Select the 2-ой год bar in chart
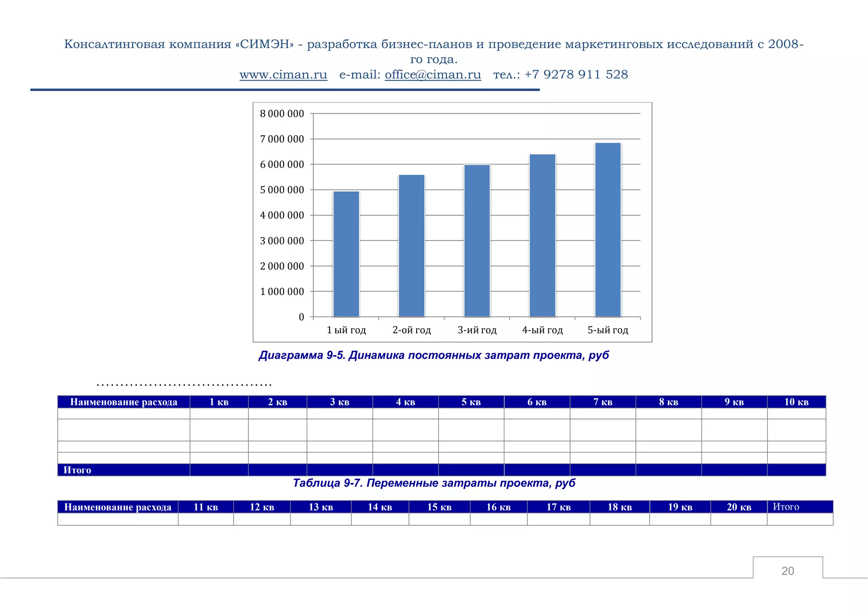Image resolution: width=868 pixels, height=614 pixels. [412, 246]
